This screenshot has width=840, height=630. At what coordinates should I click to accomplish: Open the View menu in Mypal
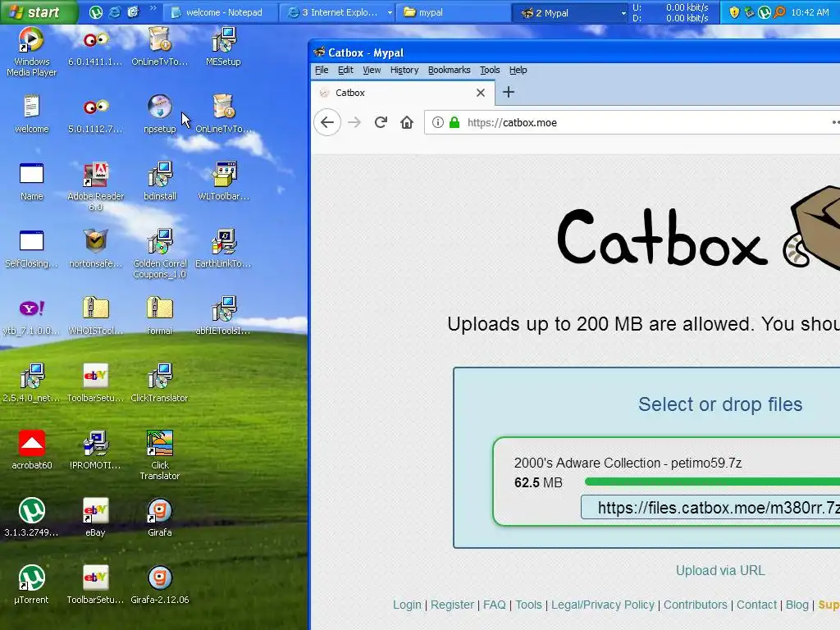click(372, 70)
